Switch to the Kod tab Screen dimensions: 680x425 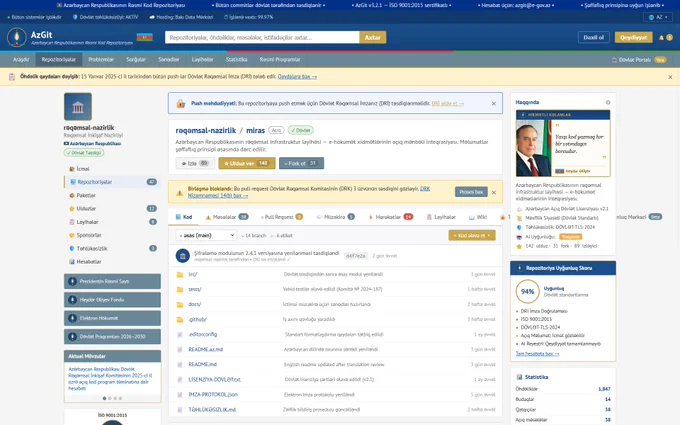click(183, 217)
